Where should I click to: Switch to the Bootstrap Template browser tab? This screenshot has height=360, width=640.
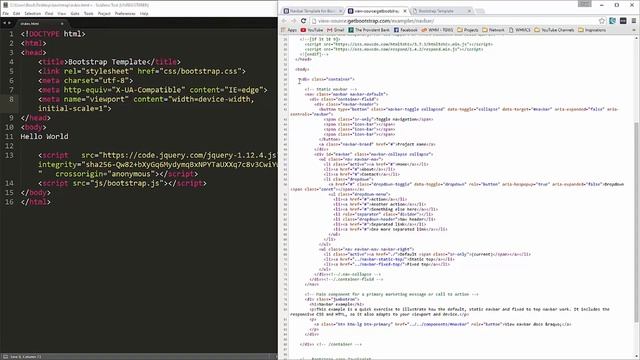point(440,11)
